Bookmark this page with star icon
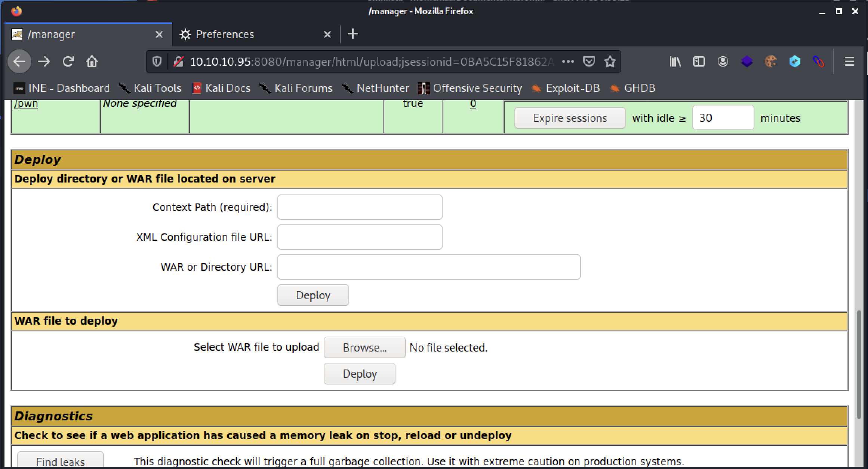 [x=610, y=61]
